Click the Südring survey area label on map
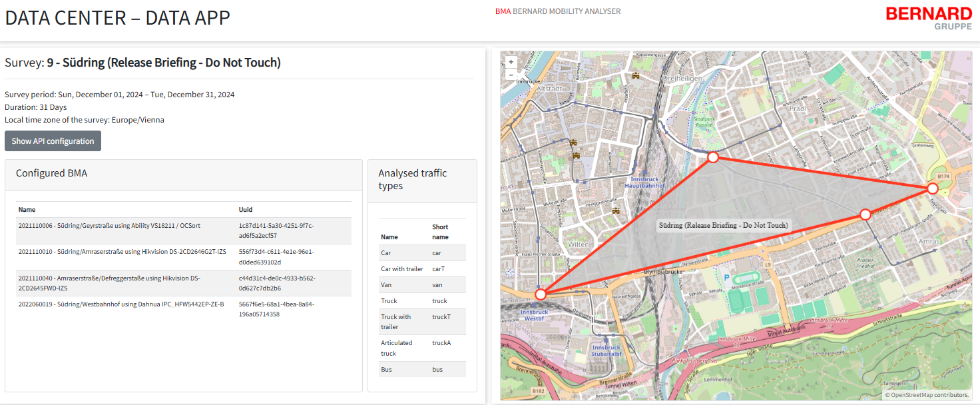 click(724, 225)
